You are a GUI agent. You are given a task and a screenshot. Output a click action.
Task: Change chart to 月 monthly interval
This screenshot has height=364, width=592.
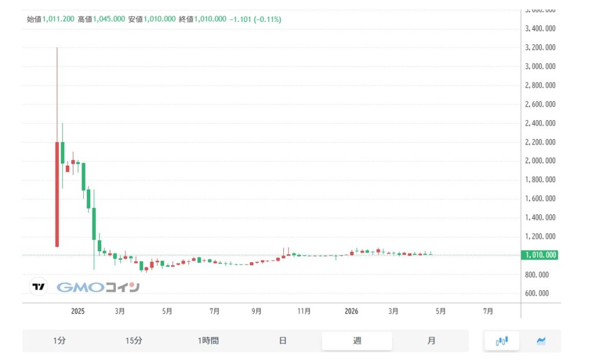[431, 340]
